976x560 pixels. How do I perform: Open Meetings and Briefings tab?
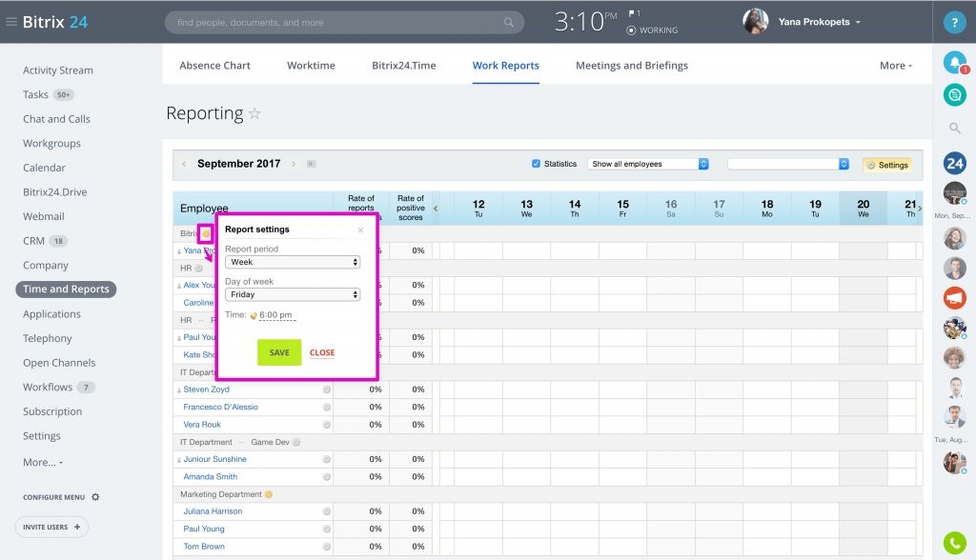pyautogui.click(x=632, y=66)
